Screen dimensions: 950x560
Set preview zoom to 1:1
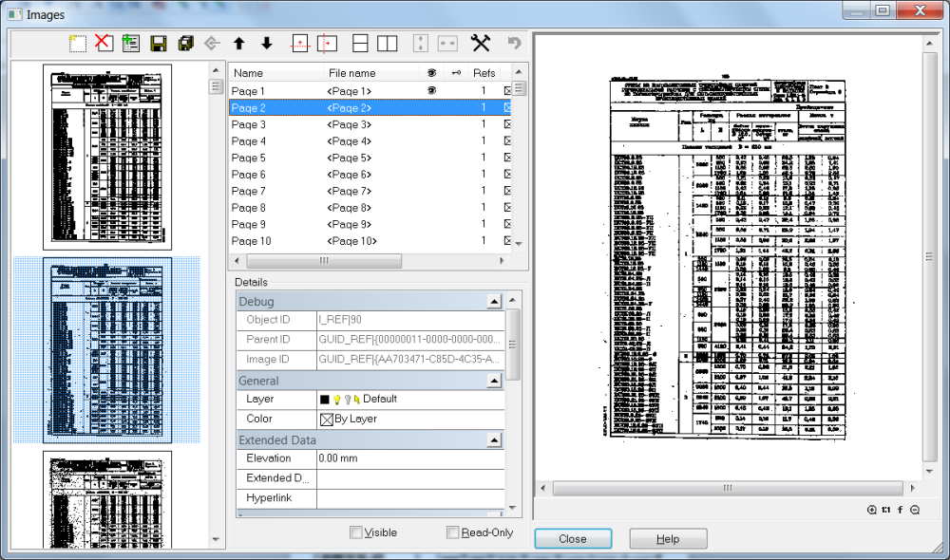[886, 510]
